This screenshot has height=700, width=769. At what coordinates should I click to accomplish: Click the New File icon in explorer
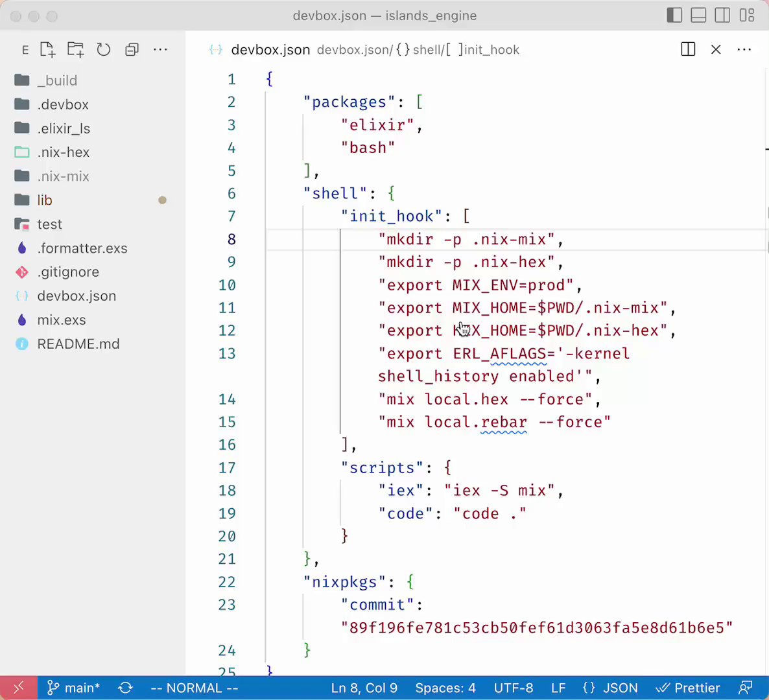click(47, 49)
